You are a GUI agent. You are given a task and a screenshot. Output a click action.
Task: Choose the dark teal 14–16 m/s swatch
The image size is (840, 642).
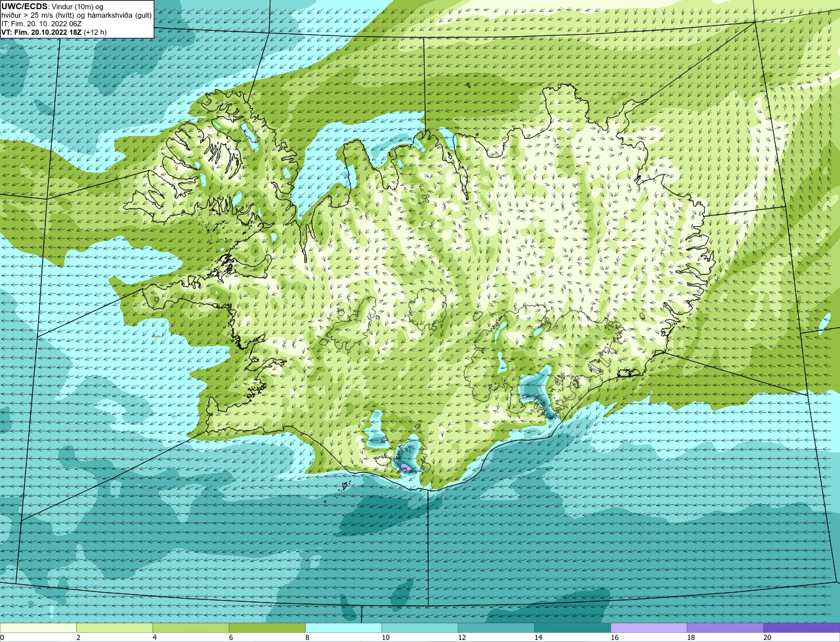(572, 628)
